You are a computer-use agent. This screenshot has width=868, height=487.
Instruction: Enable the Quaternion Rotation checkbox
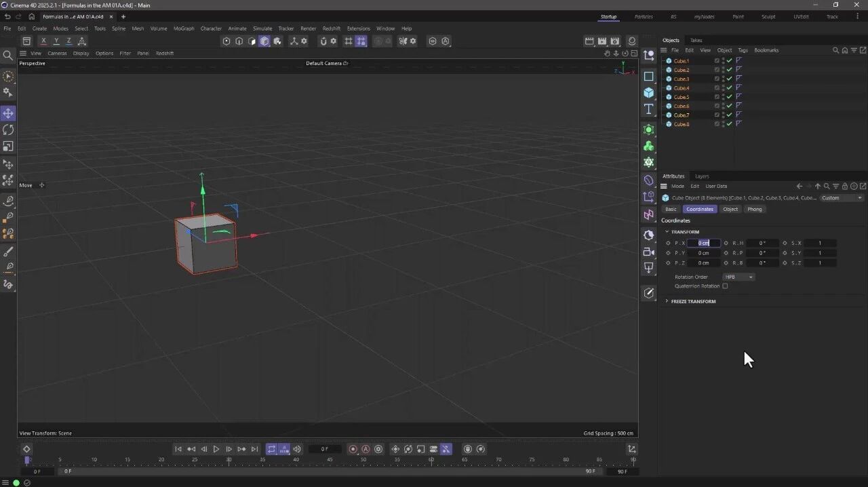(725, 286)
